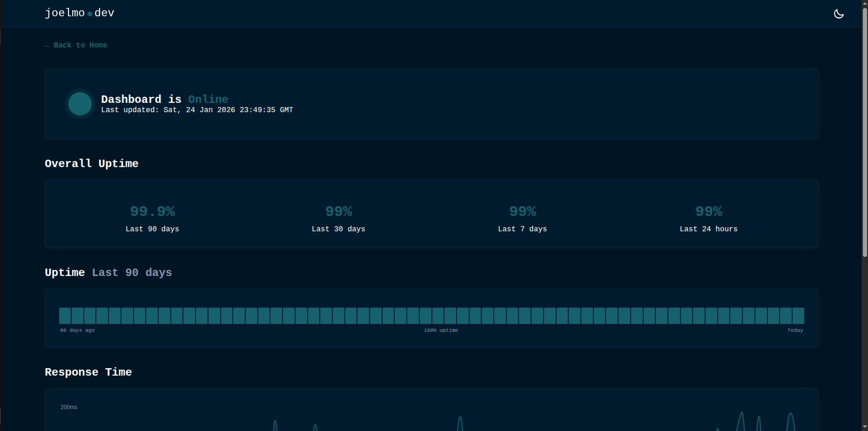
Task: Click the Online status text
Action: click(x=208, y=99)
